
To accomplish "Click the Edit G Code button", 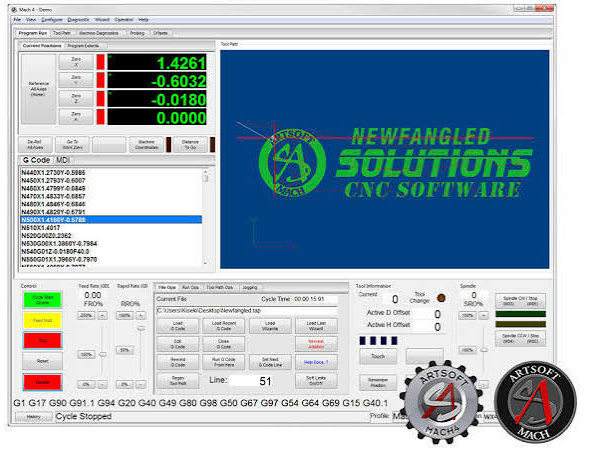I will (x=178, y=344).
